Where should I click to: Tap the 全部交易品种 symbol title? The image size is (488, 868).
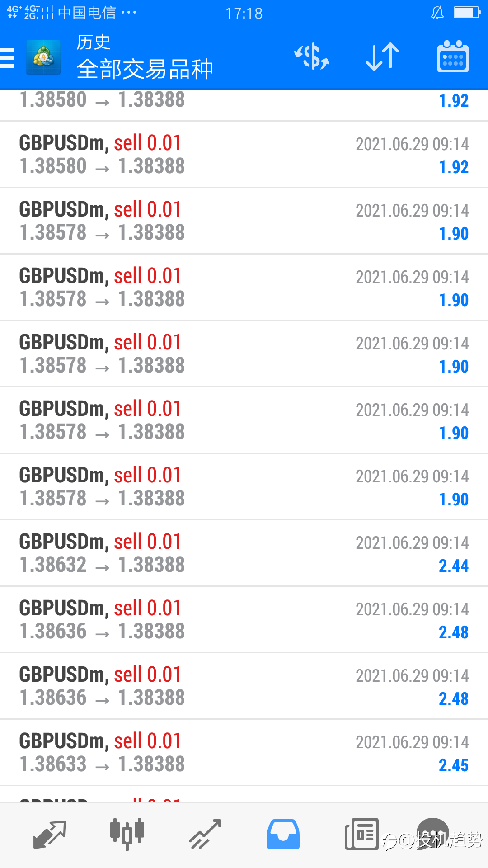(145, 70)
